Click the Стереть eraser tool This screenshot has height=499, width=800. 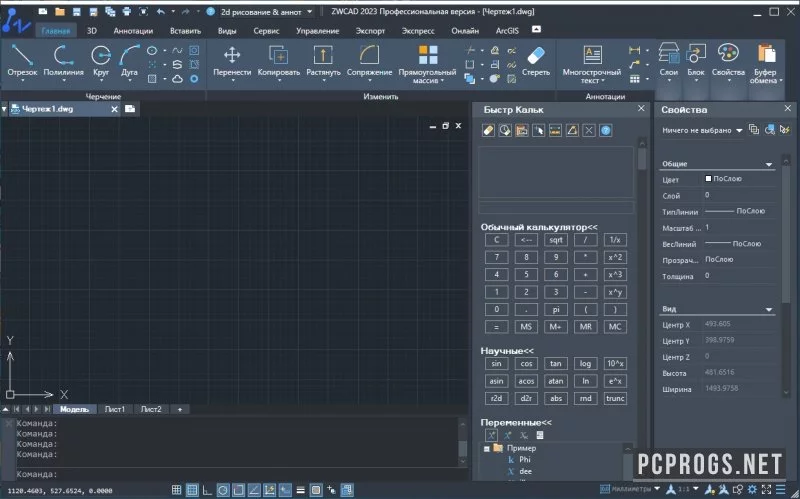point(536,60)
